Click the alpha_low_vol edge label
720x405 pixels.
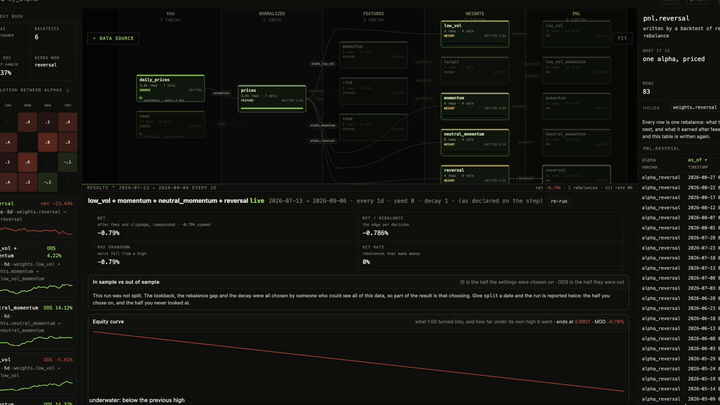click(322, 64)
